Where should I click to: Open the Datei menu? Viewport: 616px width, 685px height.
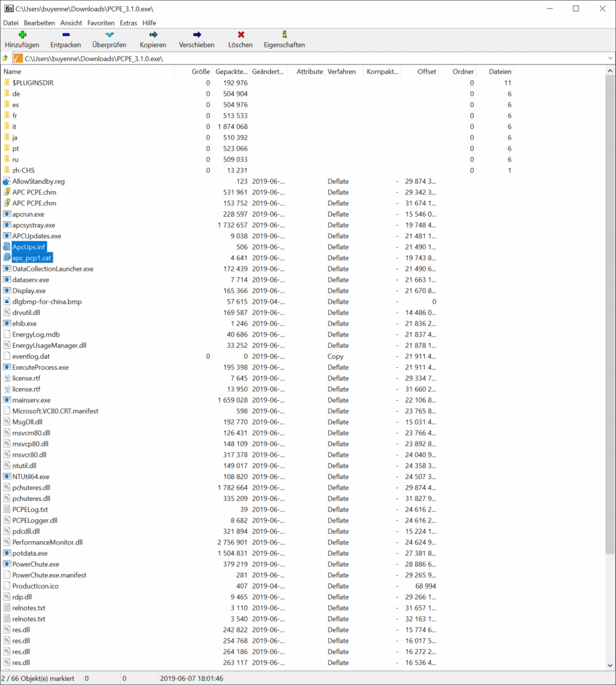(x=11, y=23)
